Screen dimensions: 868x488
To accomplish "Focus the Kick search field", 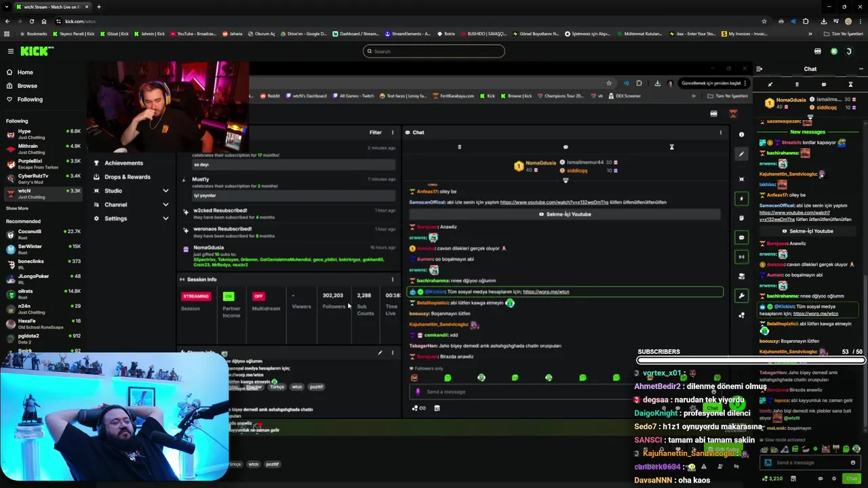I will point(434,51).
